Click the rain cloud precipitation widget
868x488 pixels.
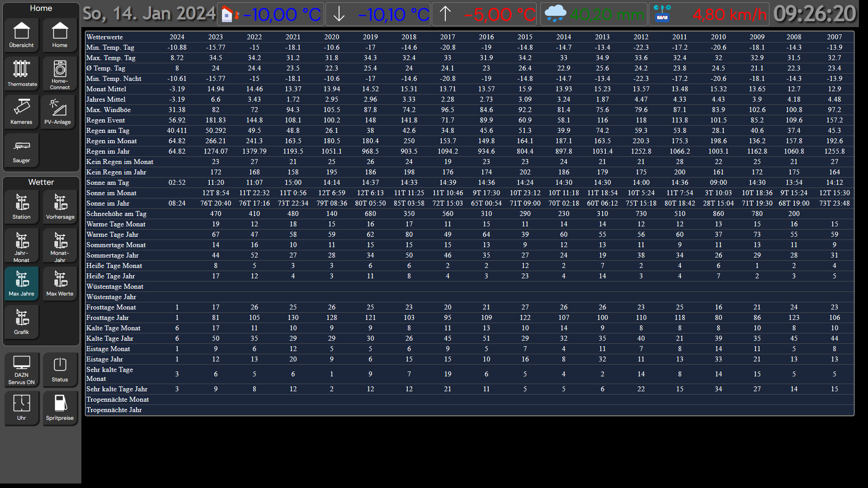(x=593, y=14)
